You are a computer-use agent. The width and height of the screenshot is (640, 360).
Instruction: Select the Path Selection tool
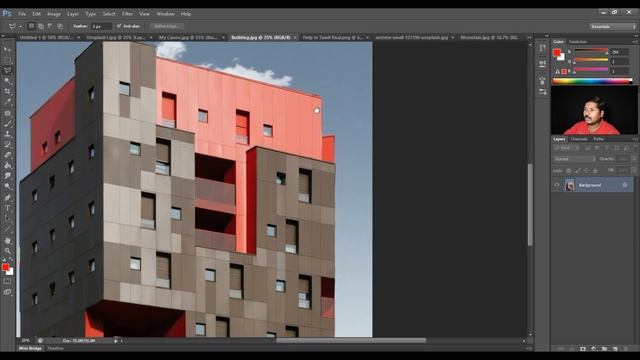[7, 219]
